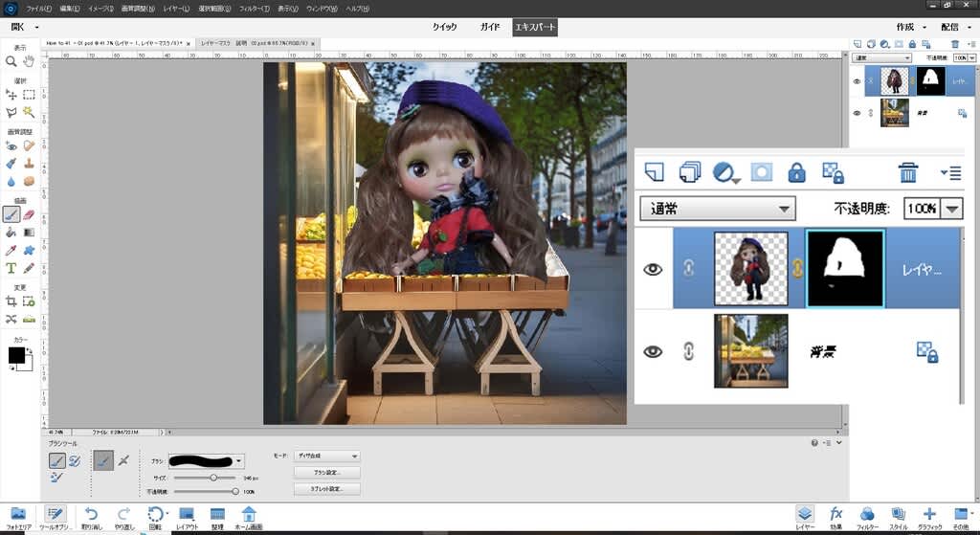Viewport: 980px width, 535px height.
Task: Toggle visibility of the 背景 layer
Action: 653,351
